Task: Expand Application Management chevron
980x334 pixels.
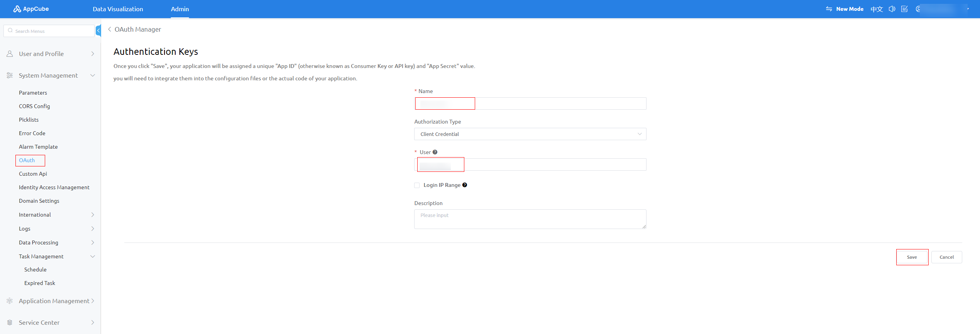Action: point(93,301)
